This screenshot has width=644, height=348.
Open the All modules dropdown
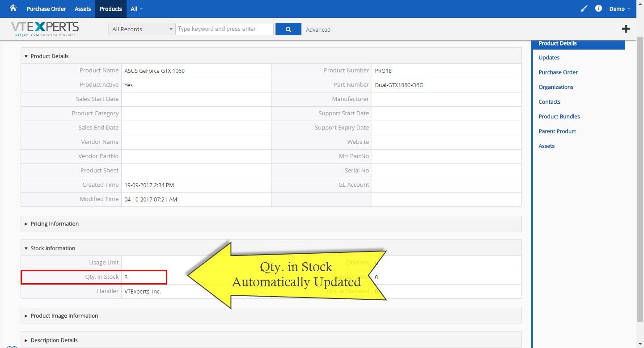[x=137, y=9]
